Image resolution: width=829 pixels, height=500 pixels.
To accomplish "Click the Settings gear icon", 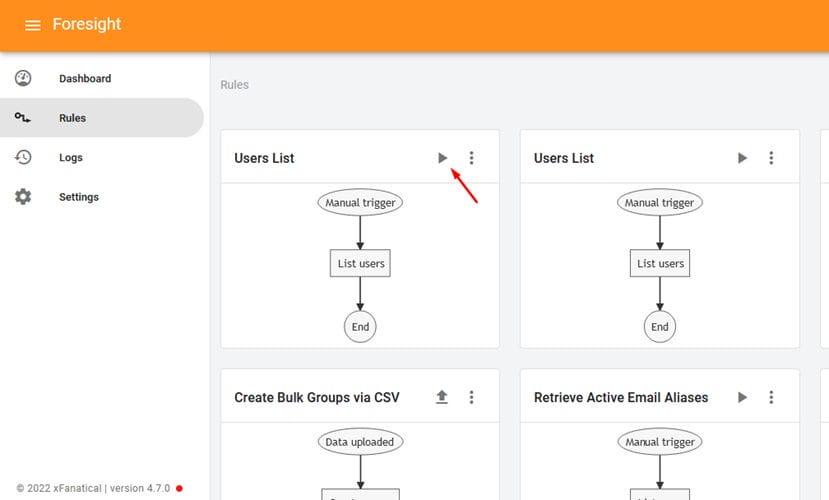I will click(23, 197).
